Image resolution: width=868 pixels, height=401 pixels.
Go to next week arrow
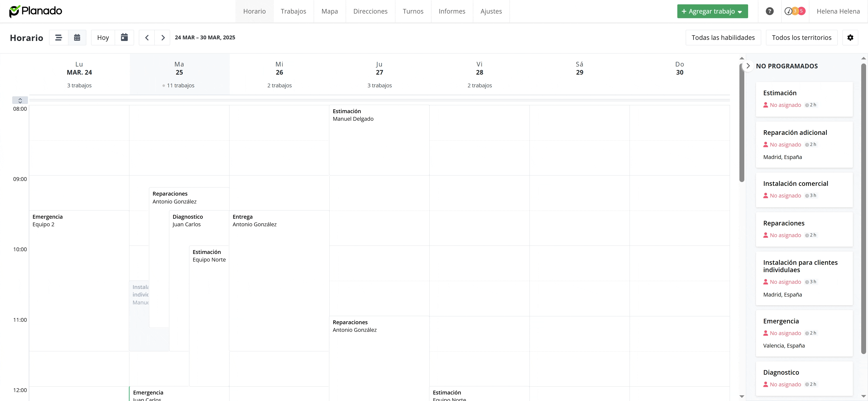163,37
